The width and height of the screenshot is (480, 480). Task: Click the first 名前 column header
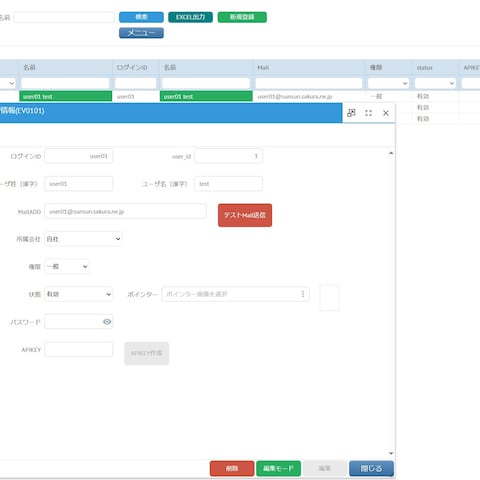click(x=65, y=68)
